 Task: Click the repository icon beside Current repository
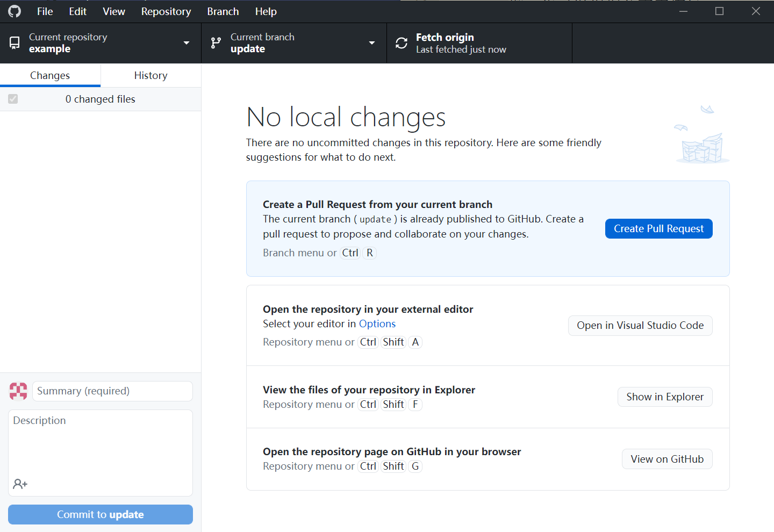[x=15, y=43]
